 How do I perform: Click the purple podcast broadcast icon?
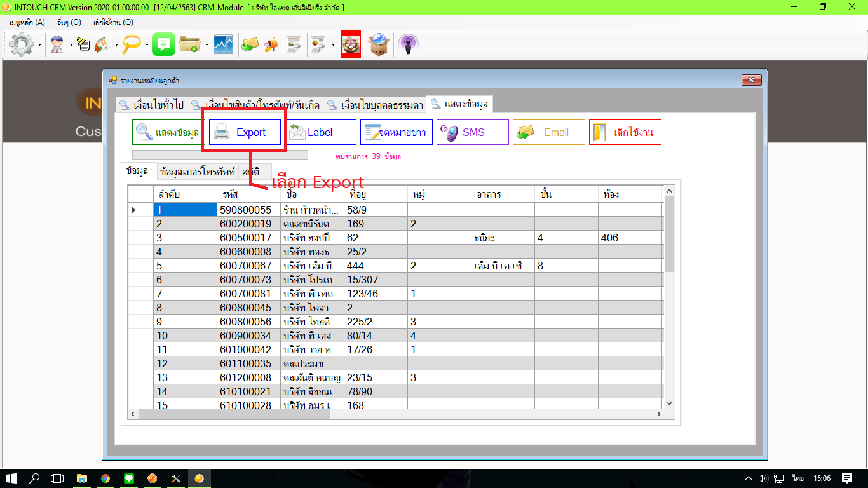click(408, 44)
